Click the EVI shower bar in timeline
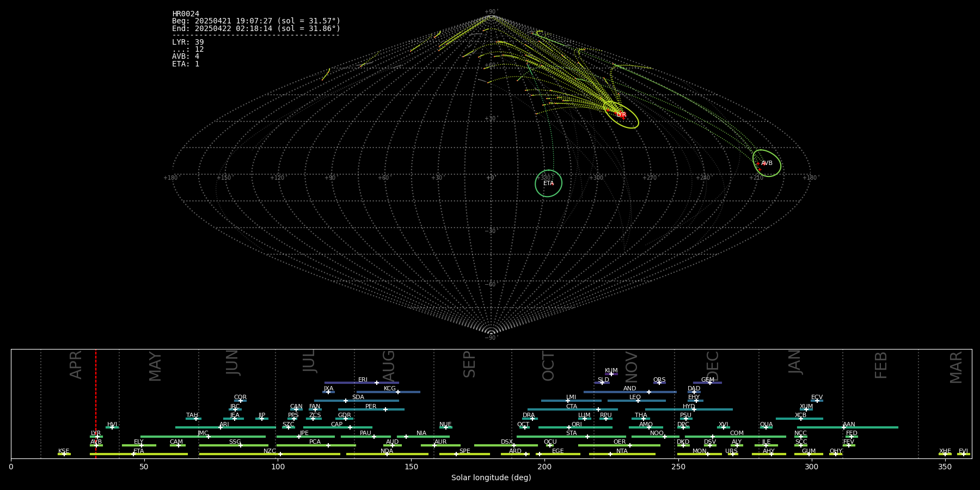Viewport: 980px width, 490px height. click(964, 454)
